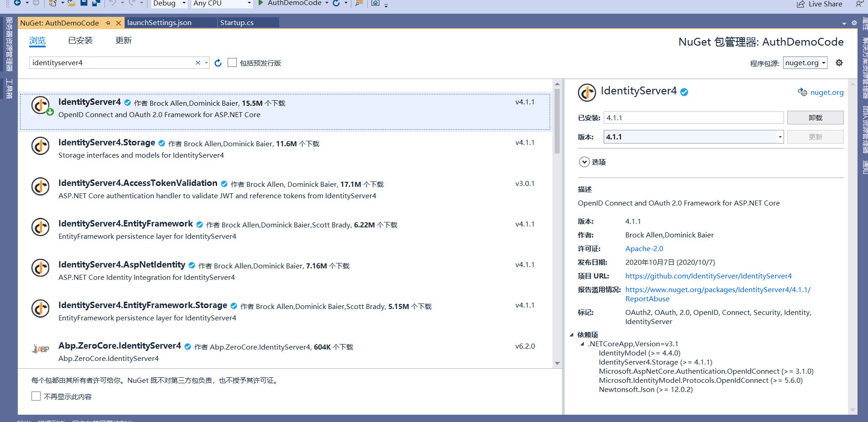Open the github.com IdentityServer4 project URL

pyautogui.click(x=708, y=276)
